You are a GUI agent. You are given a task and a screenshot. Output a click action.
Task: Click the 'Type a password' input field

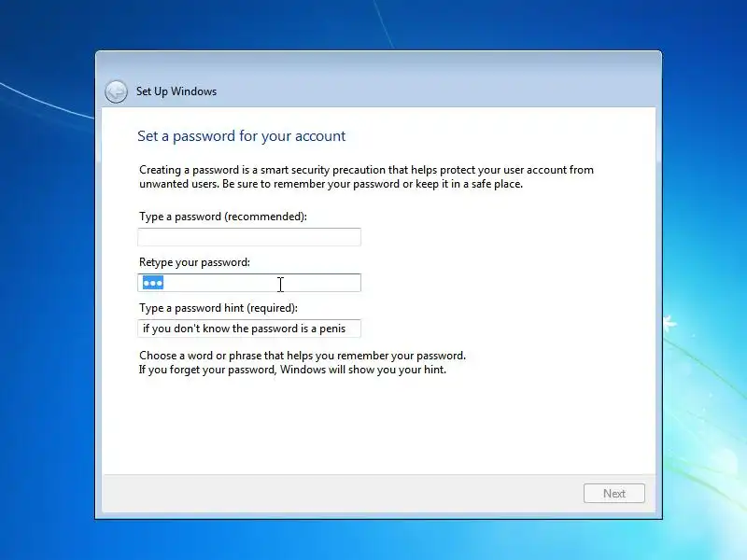(x=249, y=237)
